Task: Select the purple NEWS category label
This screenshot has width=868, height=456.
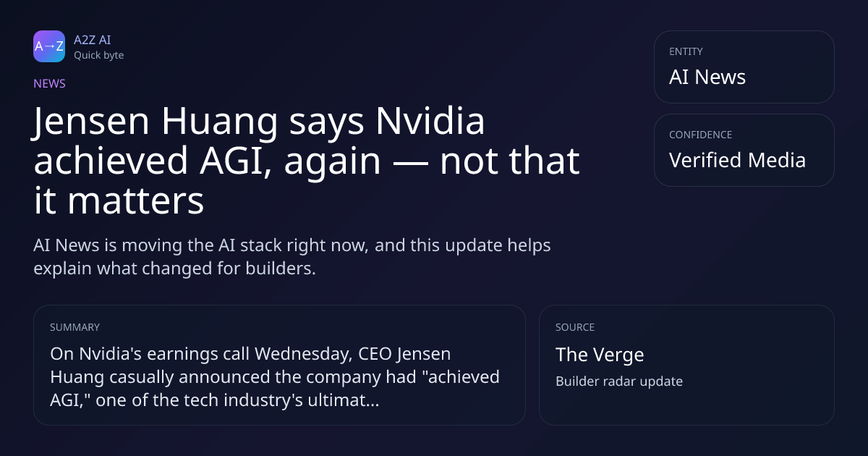Action: pyautogui.click(x=49, y=83)
